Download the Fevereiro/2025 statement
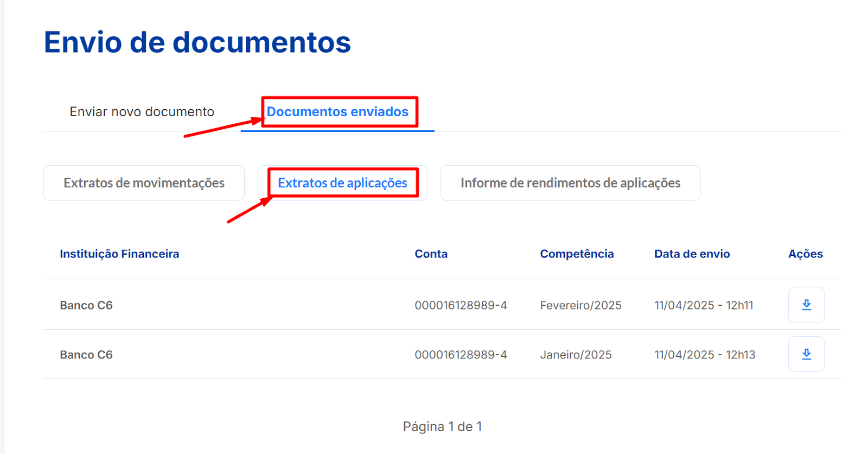The image size is (868, 454). click(x=806, y=305)
